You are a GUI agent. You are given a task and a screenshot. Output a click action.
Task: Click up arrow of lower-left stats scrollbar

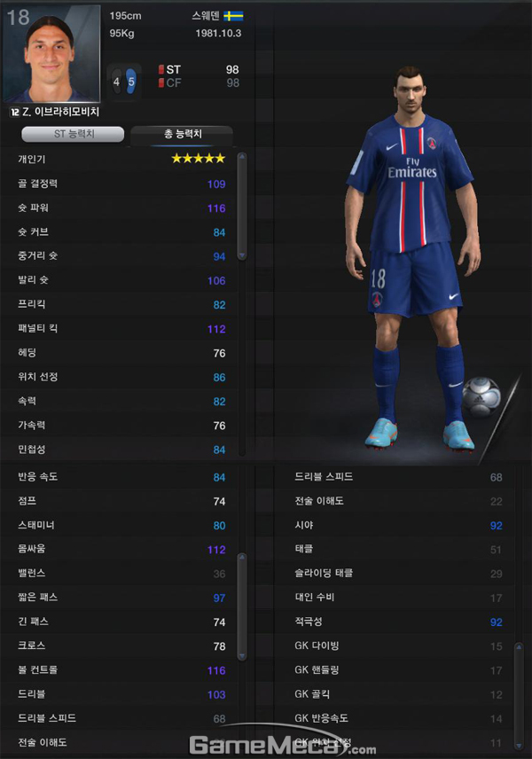[242, 558]
